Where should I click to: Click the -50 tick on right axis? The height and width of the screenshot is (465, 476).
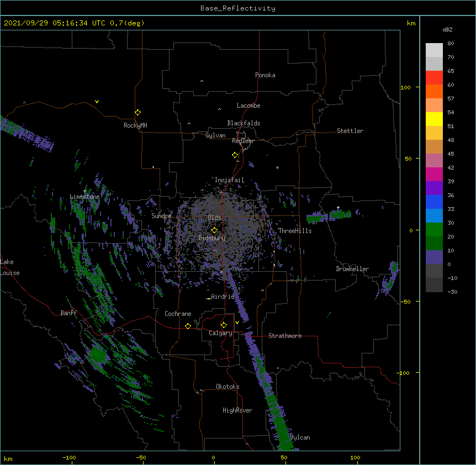[405, 302]
